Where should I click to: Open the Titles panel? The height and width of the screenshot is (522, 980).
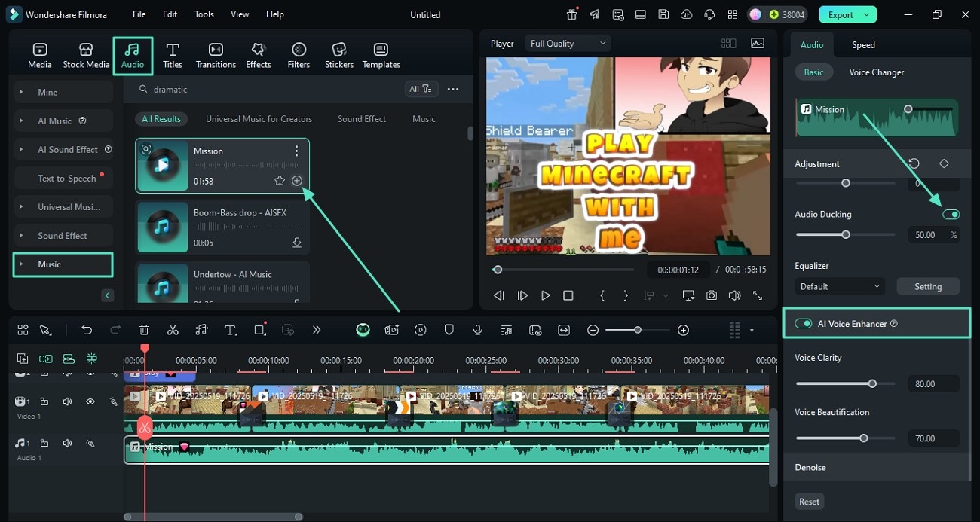click(x=173, y=56)
